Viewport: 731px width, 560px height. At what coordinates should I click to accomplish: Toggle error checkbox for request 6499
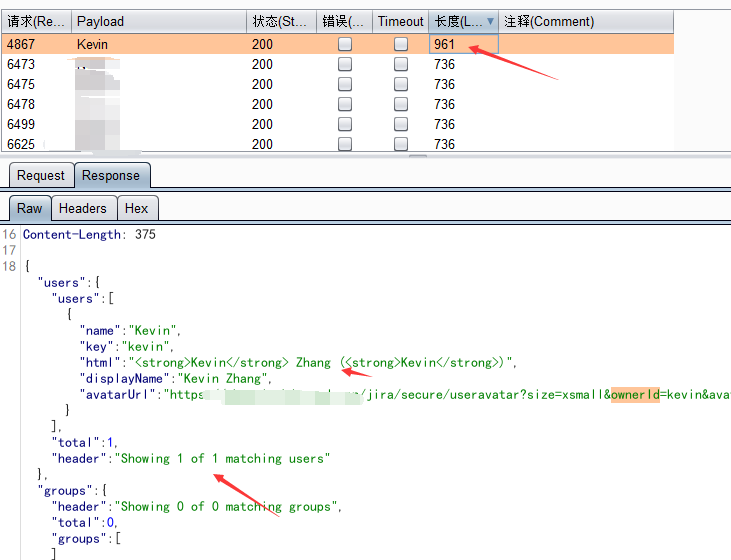[345, 124]
